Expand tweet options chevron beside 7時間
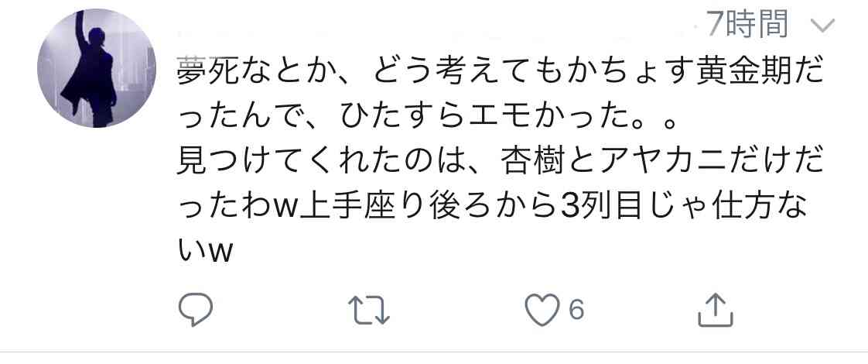Image resolution: width=868 pixels, height=364 pixels. pyautogui.click(x=822, y=26)
